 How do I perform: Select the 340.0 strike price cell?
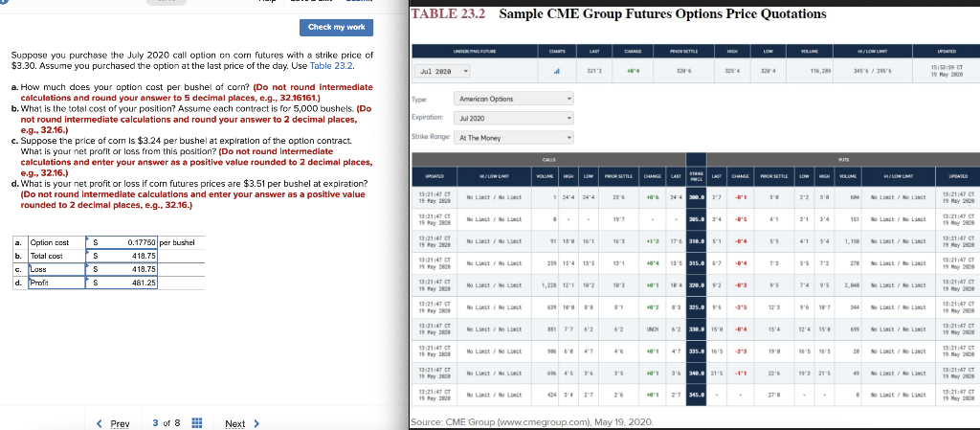point(697,373)
